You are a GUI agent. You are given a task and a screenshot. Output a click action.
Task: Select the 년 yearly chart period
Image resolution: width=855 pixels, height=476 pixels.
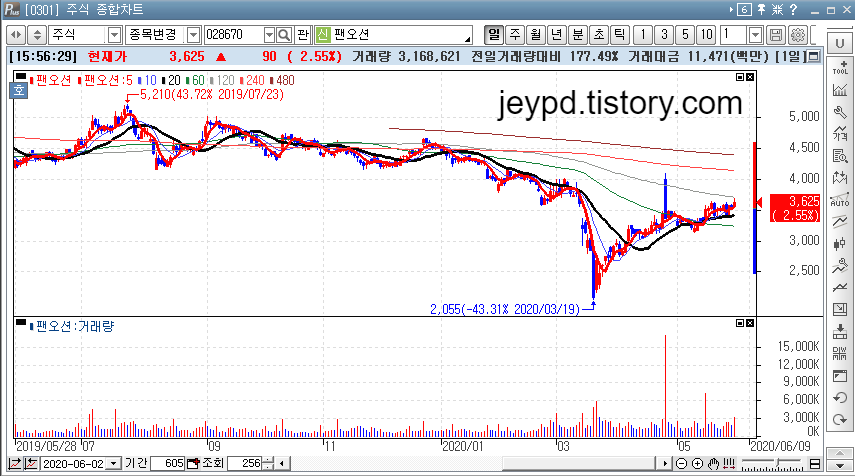click(x=556, y=35)
